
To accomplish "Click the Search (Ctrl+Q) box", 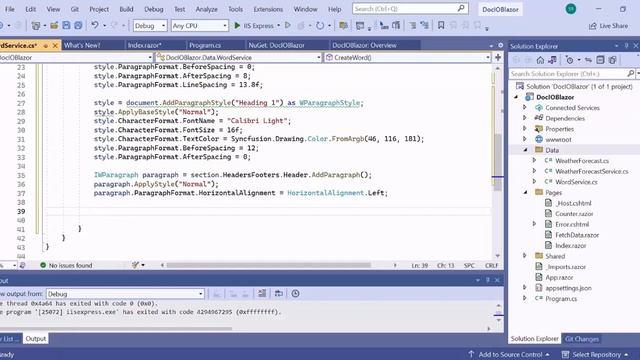I will pyautogui.click(x=410, y=9).
